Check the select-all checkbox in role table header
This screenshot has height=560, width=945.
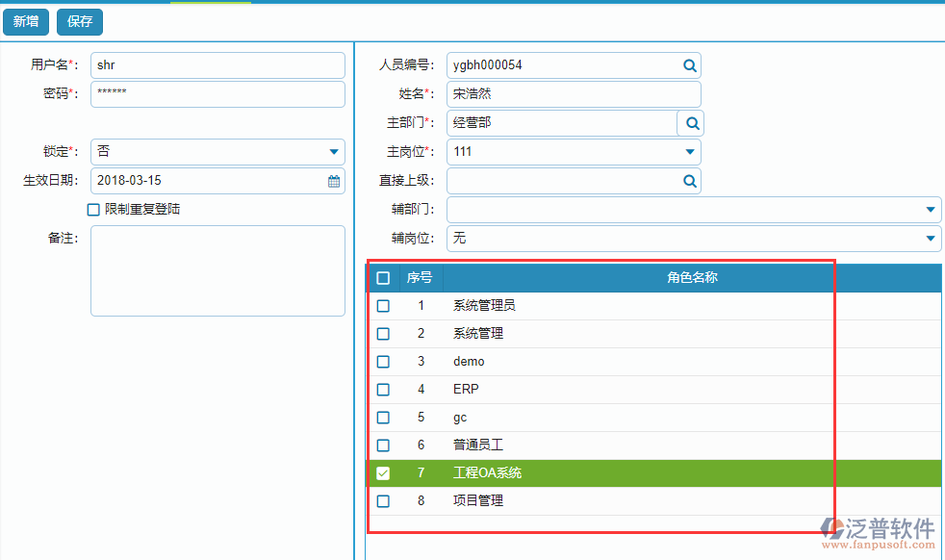(x=383, y=277)
